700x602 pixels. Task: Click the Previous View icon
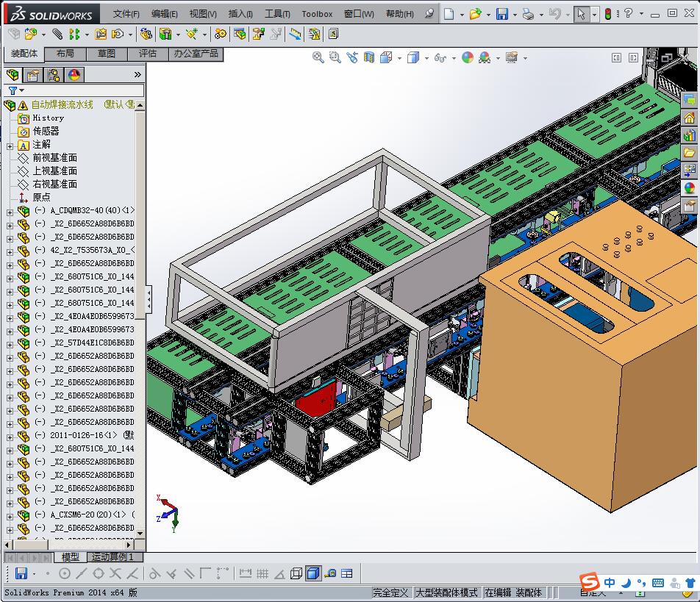[x=351, y=57]
